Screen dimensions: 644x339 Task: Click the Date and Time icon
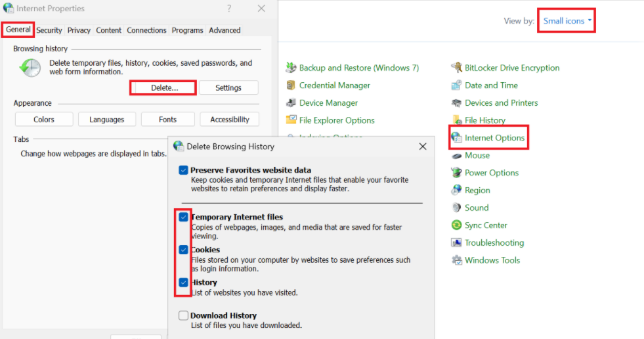click(456, 85)
